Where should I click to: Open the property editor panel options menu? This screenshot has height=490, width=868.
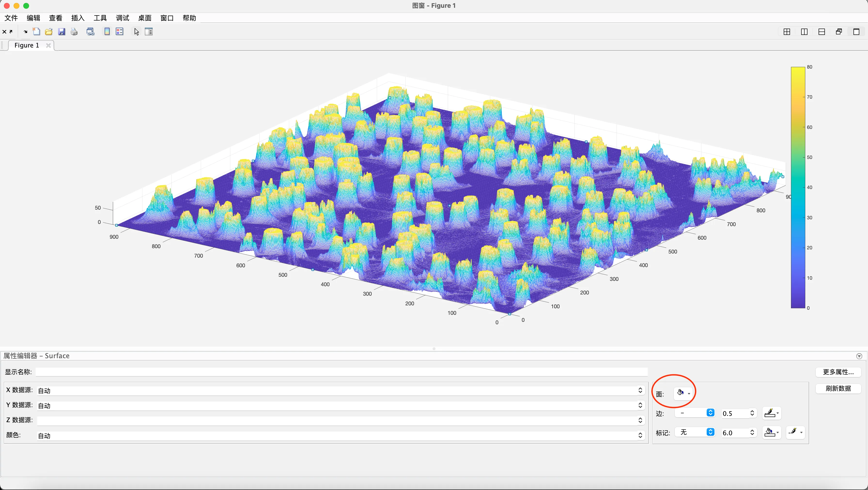(x=859, y=356)
